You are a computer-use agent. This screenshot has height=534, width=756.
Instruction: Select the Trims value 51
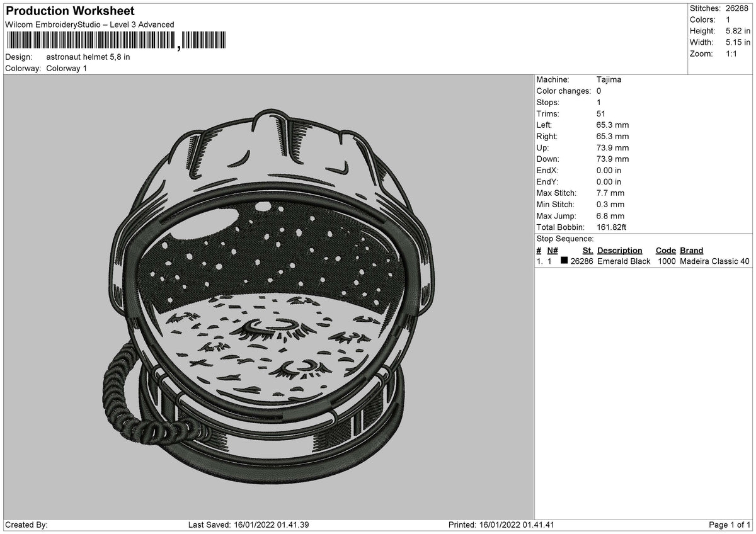point(601,114)
